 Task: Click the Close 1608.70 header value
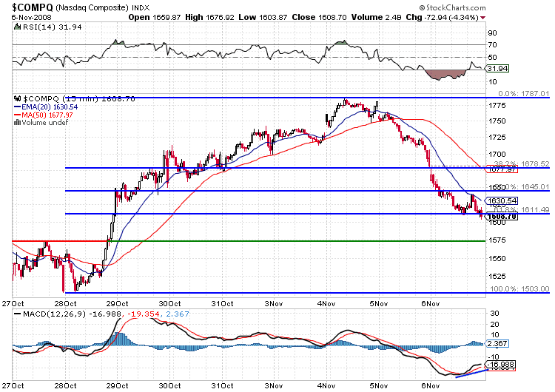(x=319, y=17)
